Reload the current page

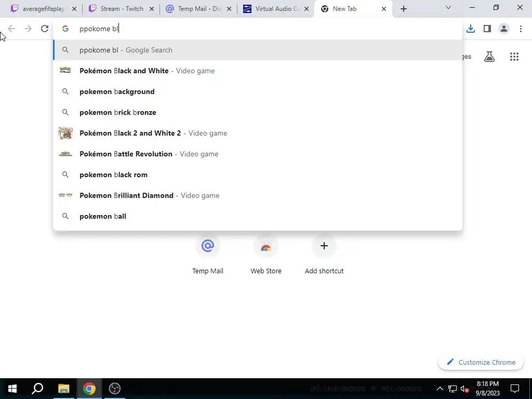pyautogui.click(x=45, y=29)
